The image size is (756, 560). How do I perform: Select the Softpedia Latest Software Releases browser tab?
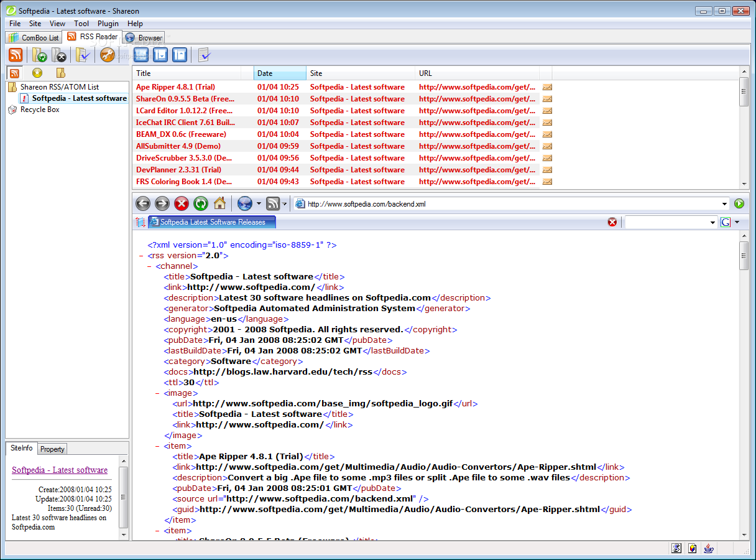pyautogui.click(x=212, y=222)
